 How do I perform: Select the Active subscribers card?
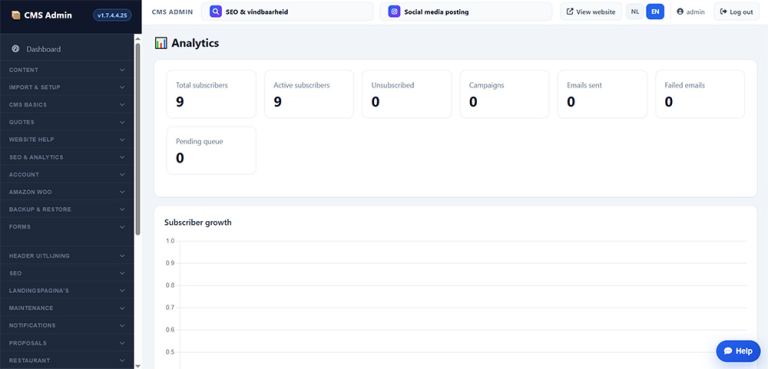pyautogui.click(x=309, y=94)
